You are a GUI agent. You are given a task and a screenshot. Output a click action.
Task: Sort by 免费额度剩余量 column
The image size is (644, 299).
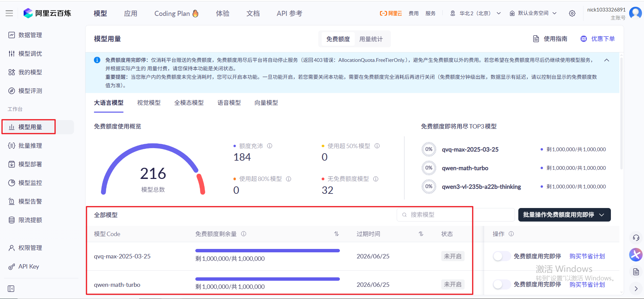pos(337,234)
